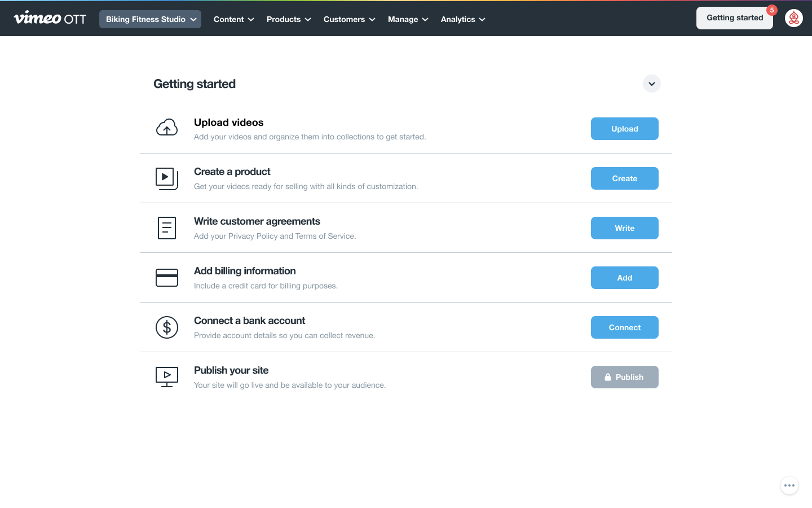
Task: Collapse the Getting started section chevron
Action: pyautogui.click(x=651, y=84)
